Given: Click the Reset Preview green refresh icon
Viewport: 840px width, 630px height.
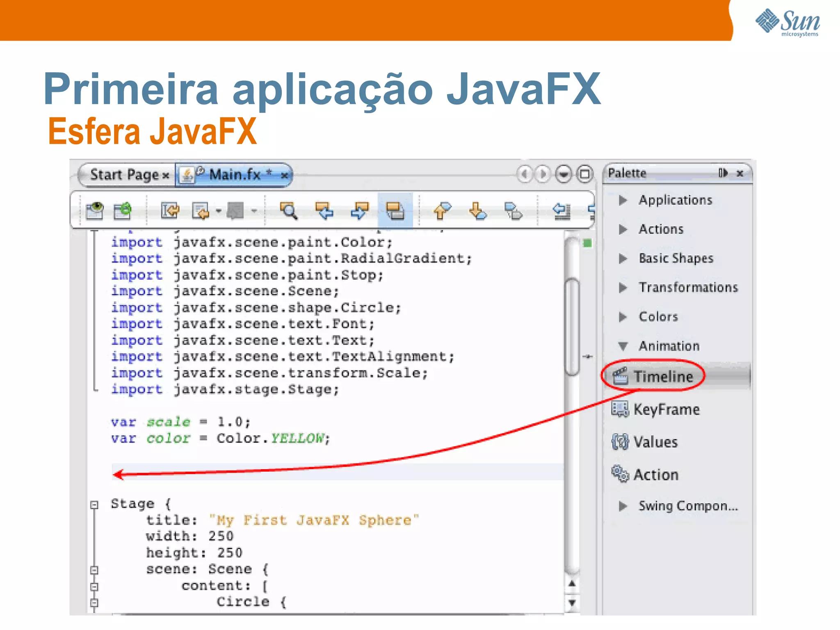Looking at the screenshot, I should [x=122, y=211].
